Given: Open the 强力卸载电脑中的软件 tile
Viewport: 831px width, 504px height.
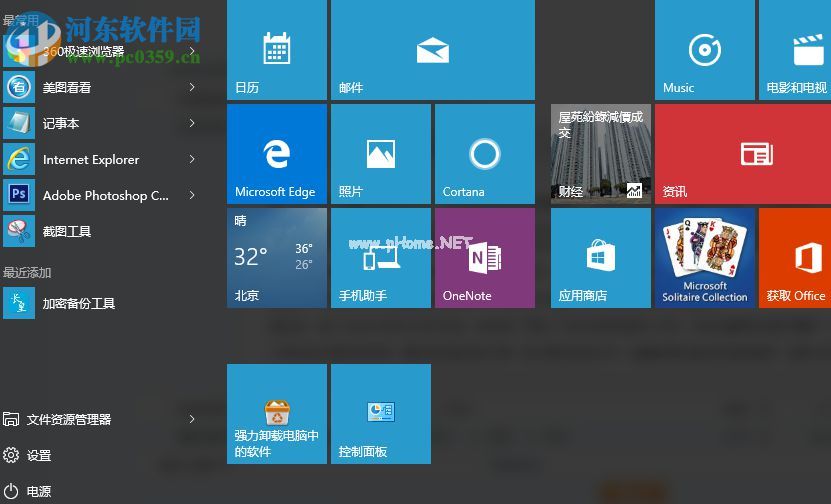Looking at the screenshot, I should 277,414.
